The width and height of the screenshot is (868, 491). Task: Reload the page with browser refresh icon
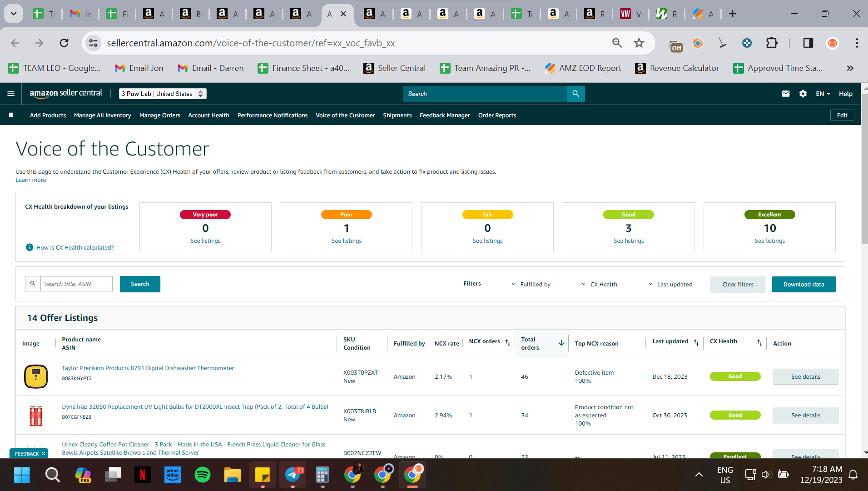[64, 43]
